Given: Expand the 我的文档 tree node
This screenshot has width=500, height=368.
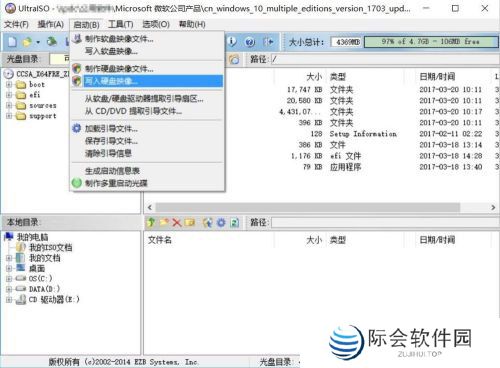Looking at the screenshot, I should pos(9,258).
